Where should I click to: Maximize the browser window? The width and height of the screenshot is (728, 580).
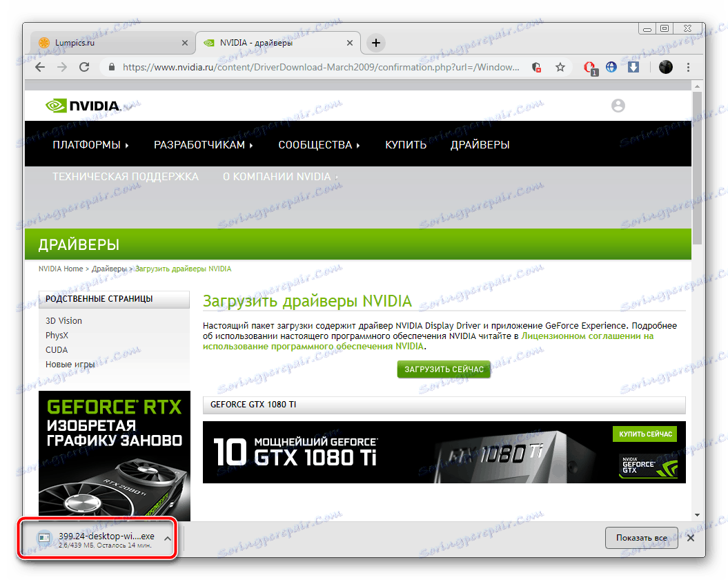pos(665,29)
